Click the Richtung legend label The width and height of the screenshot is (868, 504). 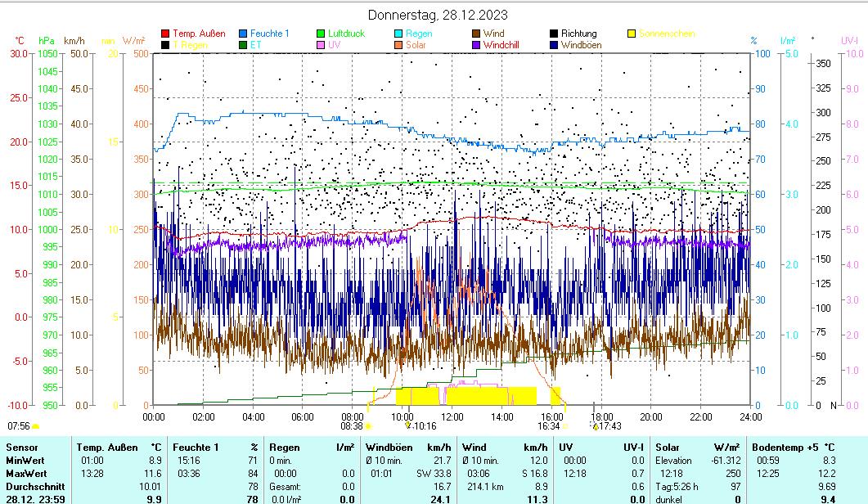(578, 34)
